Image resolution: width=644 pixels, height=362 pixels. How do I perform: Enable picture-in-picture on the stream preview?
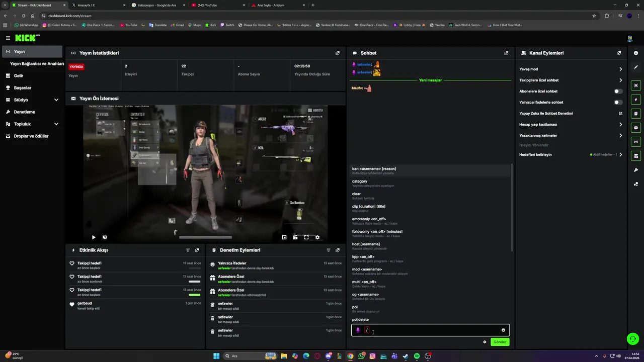(284, 237)
